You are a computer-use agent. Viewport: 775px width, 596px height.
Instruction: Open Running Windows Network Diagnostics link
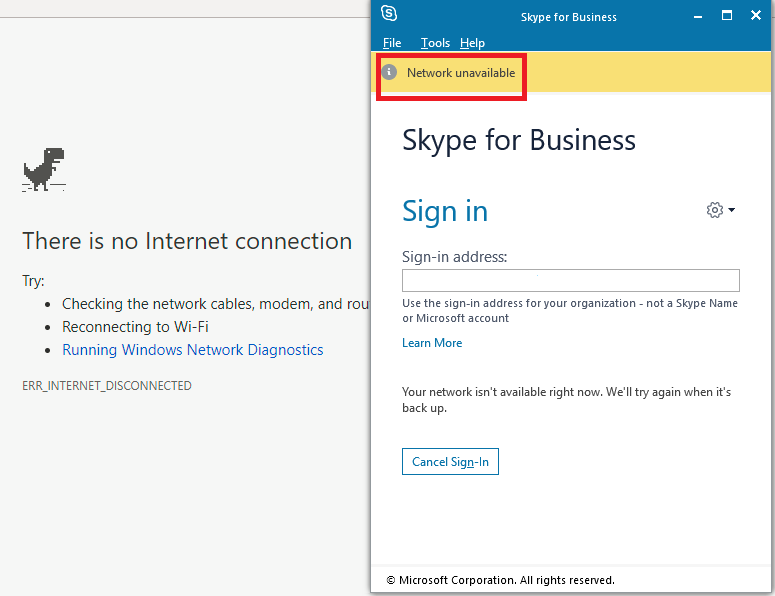click(x=193, y=350)
